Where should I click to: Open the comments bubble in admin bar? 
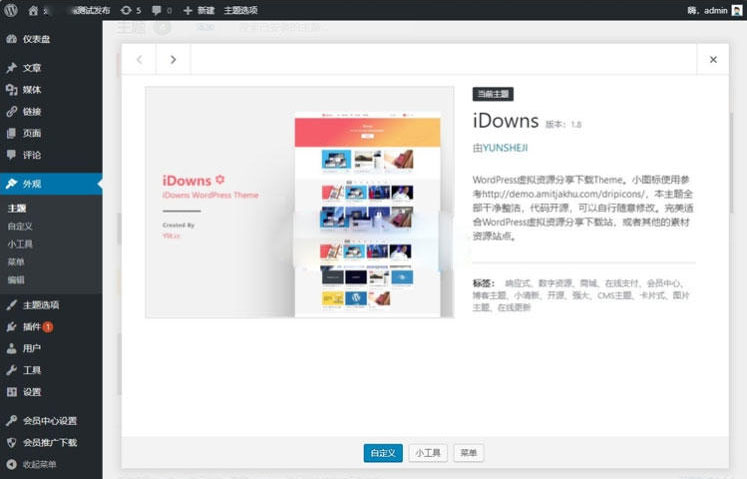click(162, 10)
